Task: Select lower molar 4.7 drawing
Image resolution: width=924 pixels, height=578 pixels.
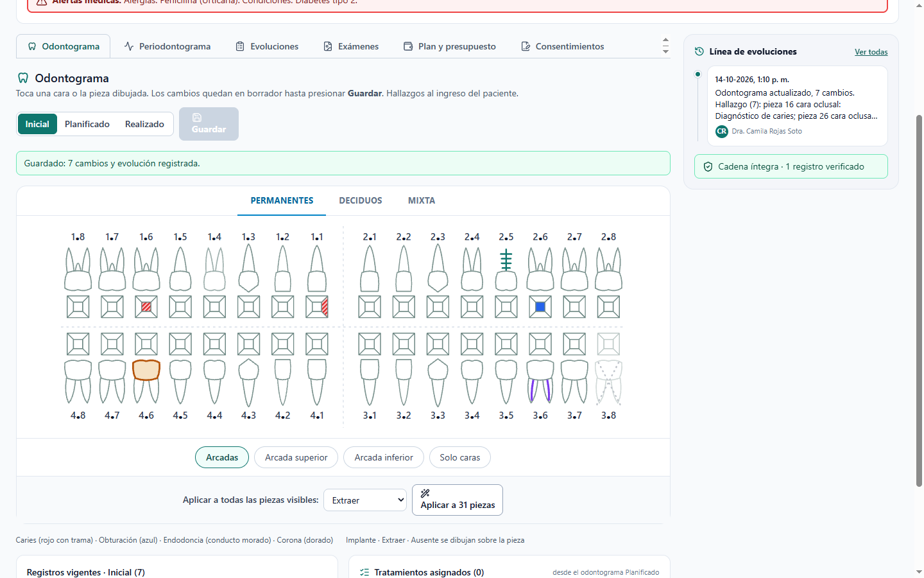Action: pos(112,381)
